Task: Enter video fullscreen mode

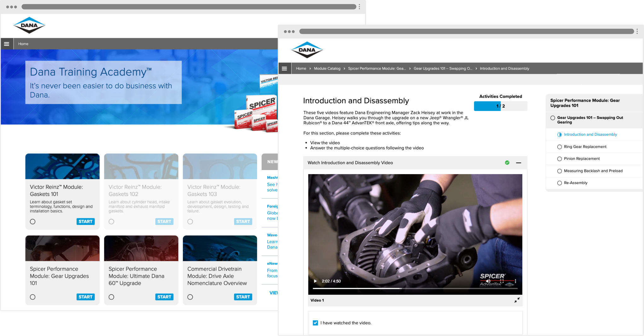Action: (502, 281)
